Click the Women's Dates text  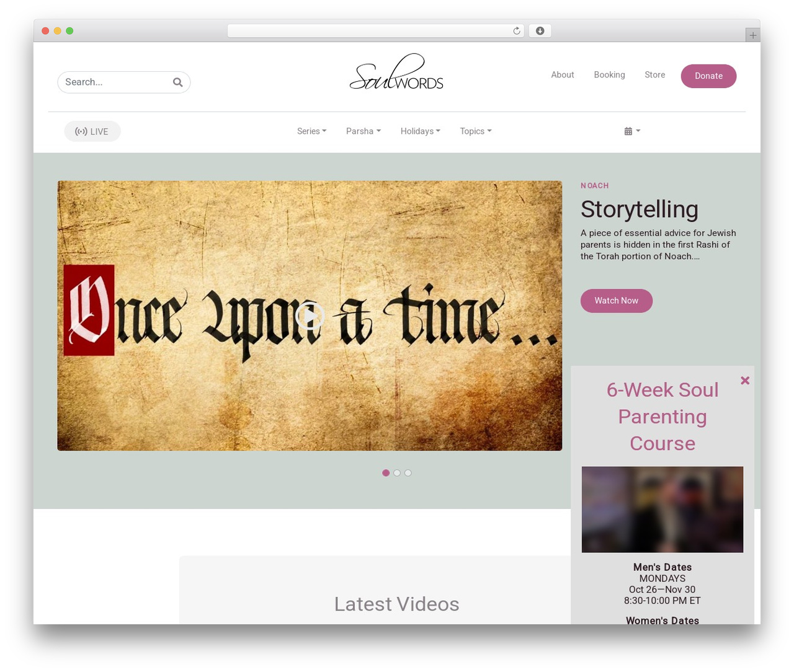pos(662,620)
